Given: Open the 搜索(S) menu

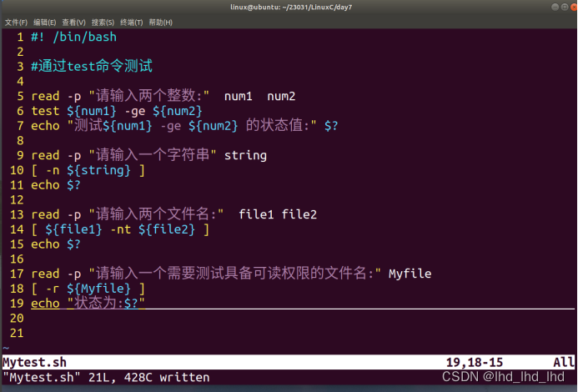Looking at the screenshot, I should tap(103, 23).
